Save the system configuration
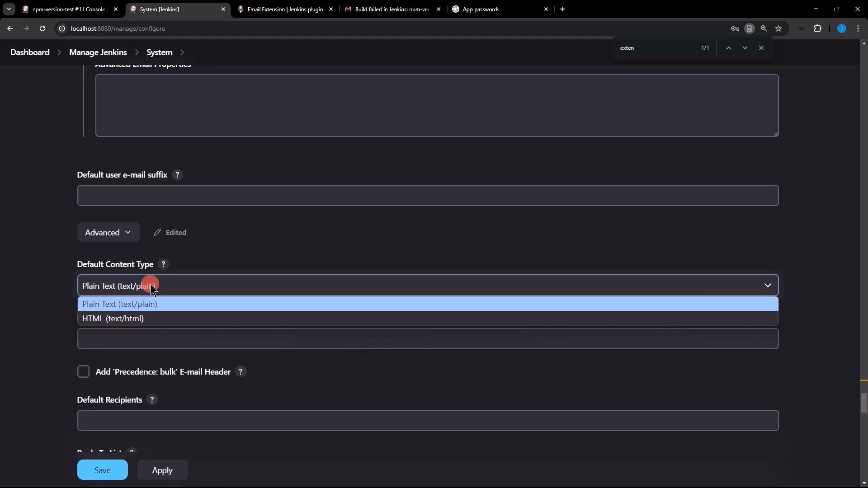This screenshot has width=868, height=488. [103, 470]
